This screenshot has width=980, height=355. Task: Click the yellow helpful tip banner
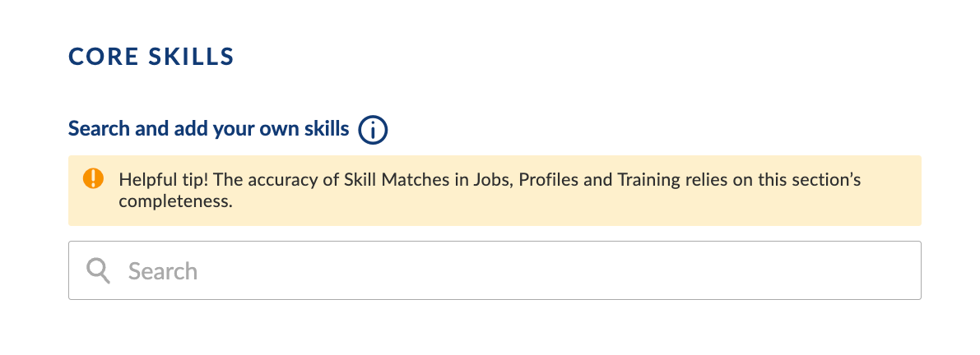tap(495, 191)
